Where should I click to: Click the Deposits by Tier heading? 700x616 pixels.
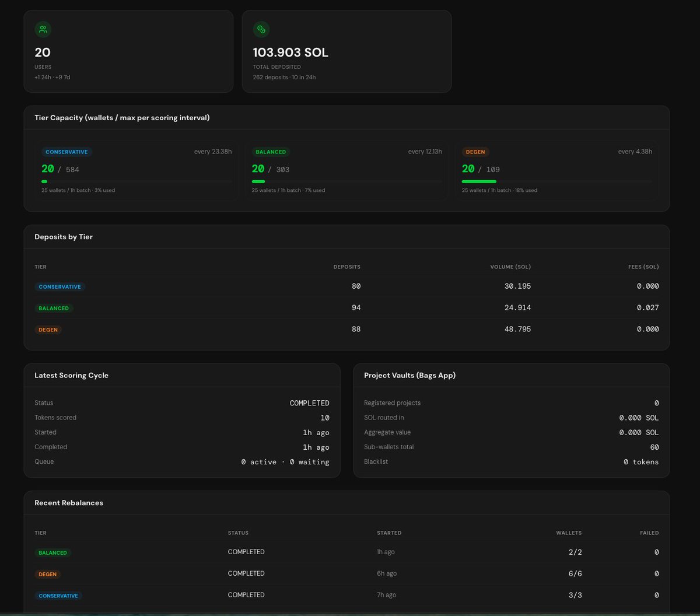64,237
